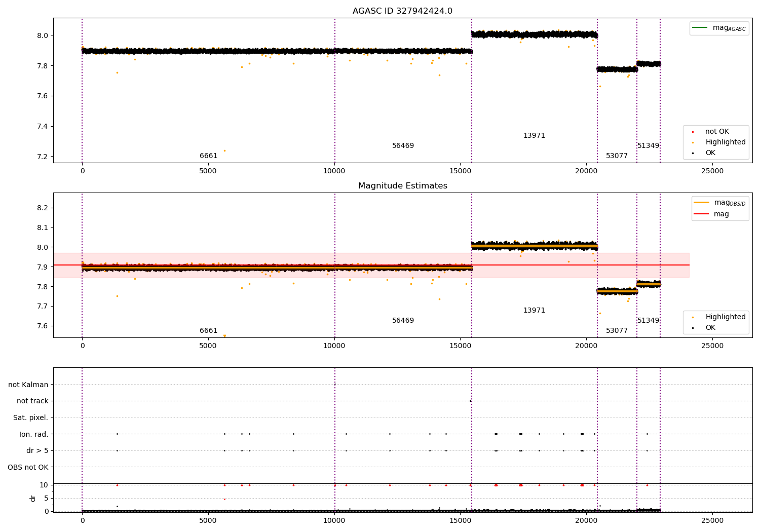Click OBSID label 53077 in Magnitude Estimates plot
Viewport: 760px width, 532px height.
pos(617,330)
